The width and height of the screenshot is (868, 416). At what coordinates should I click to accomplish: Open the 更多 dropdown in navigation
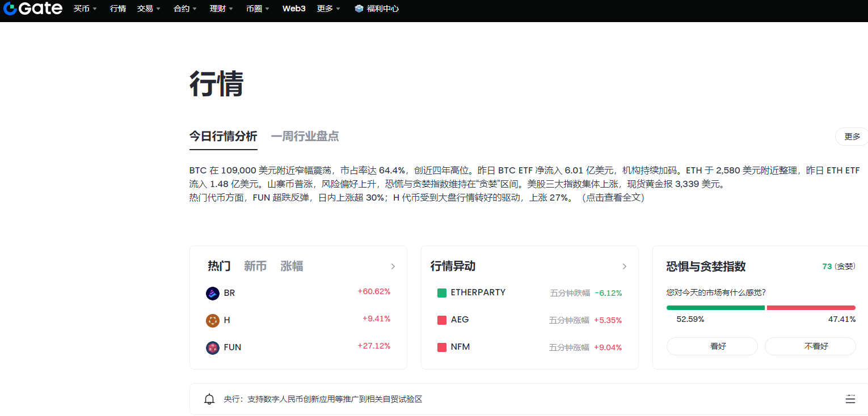328,9
